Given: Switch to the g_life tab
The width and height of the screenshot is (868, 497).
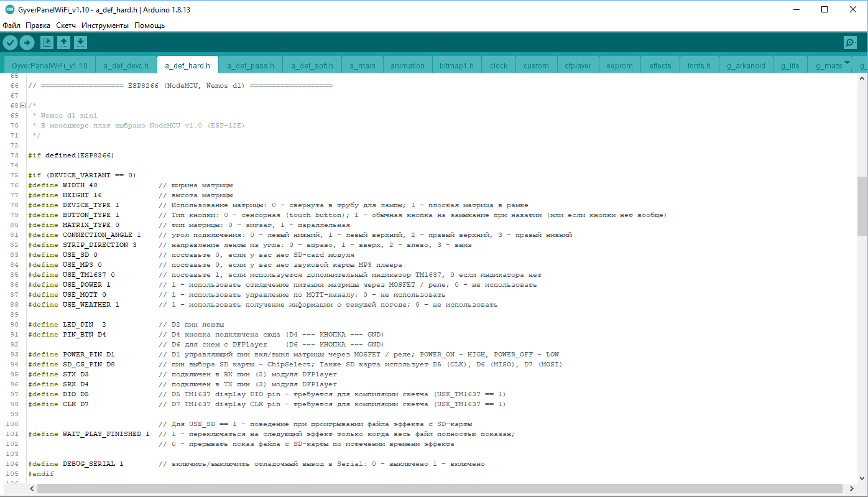Looking at the screenshot, I should tap(790, 65).
